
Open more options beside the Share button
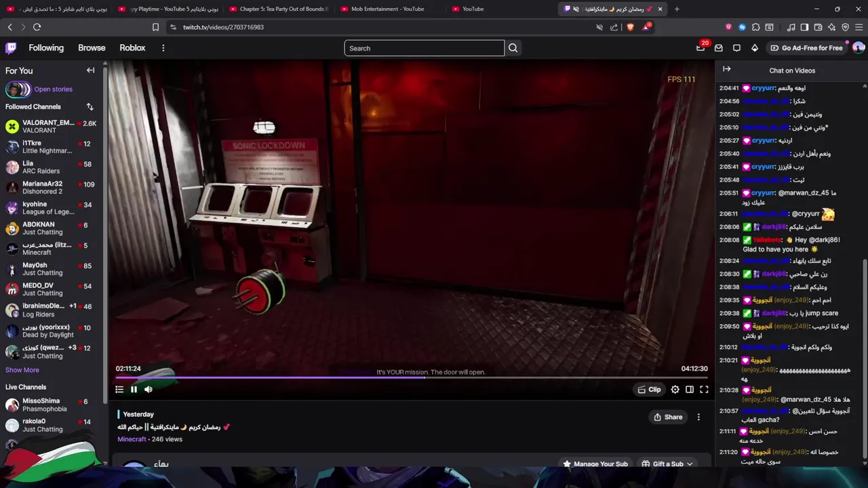coord(698,417)
